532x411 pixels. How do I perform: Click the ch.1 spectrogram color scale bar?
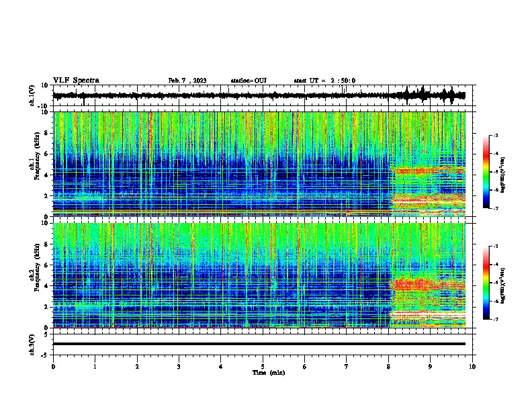(x=486, y=172)
